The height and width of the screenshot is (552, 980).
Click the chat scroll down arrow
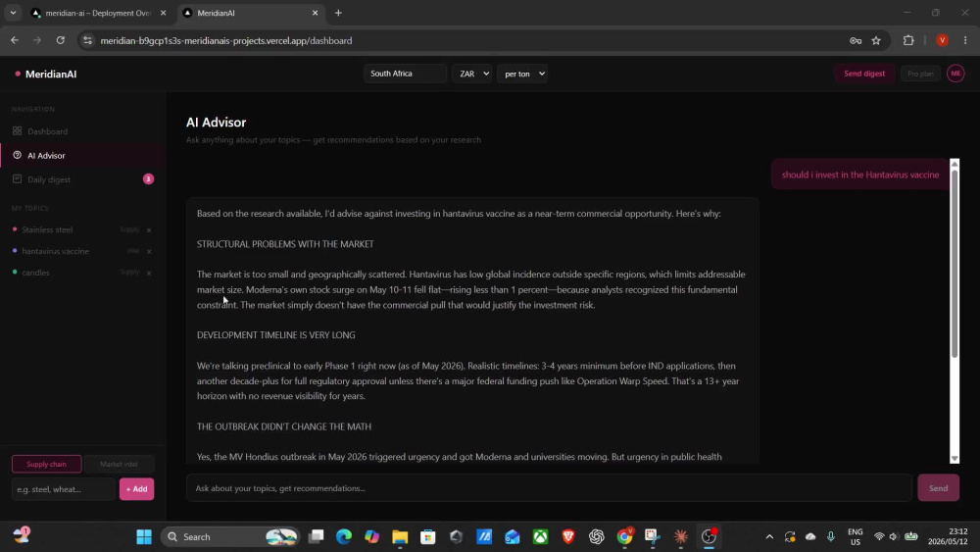(x=954, y=458)
